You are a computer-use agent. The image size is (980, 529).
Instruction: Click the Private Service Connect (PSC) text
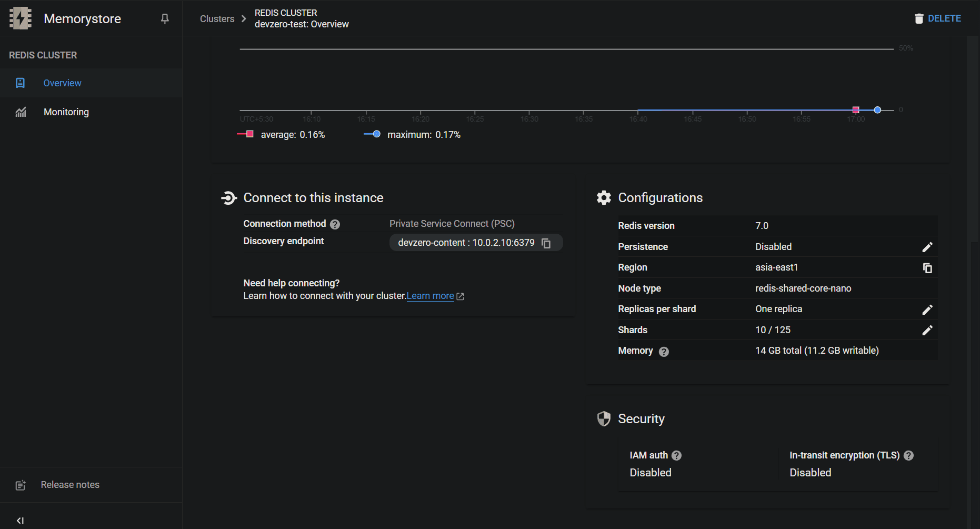tap(452, 224)
